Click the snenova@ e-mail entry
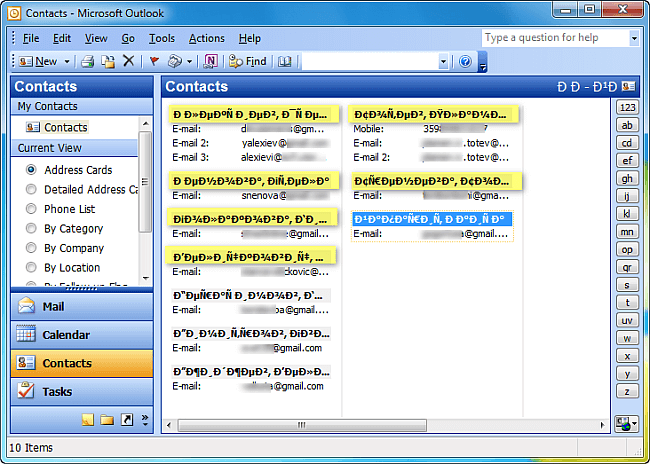This screenshot has height=464, width=650. [x=285, y=195]
